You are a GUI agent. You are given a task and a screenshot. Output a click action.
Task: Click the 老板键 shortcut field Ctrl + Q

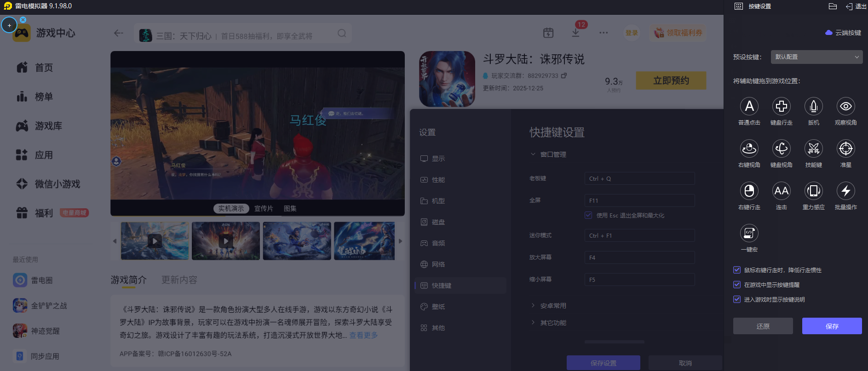(639, 178)
